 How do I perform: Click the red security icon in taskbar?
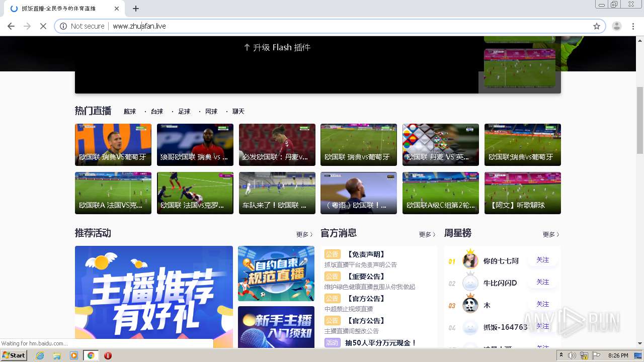pos(108,355)
